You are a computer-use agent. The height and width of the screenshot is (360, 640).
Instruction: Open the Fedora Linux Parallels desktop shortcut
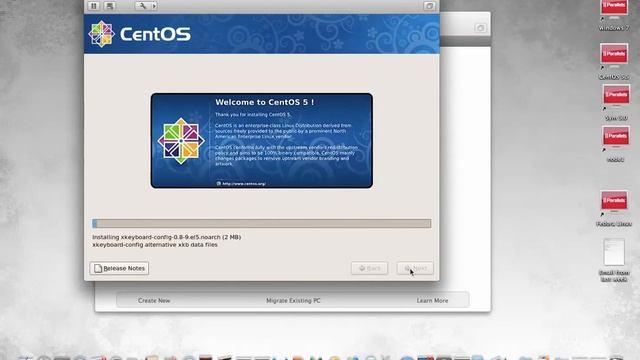point(614,209)
